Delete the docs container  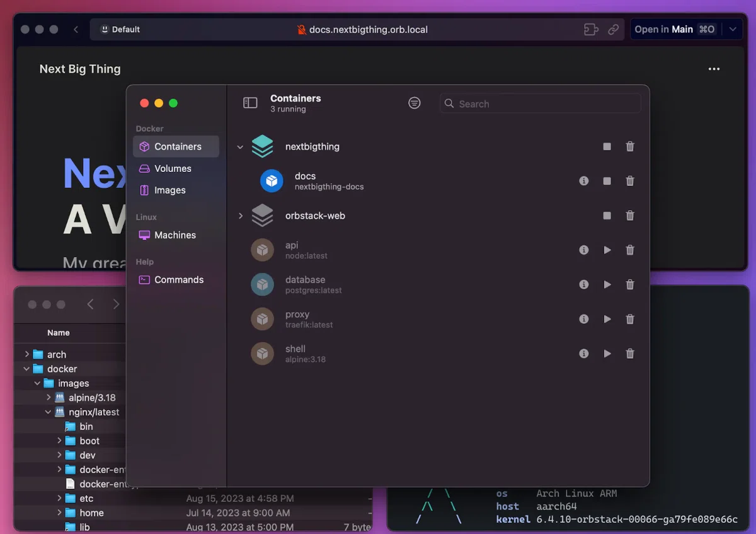[x=630, y=181]
